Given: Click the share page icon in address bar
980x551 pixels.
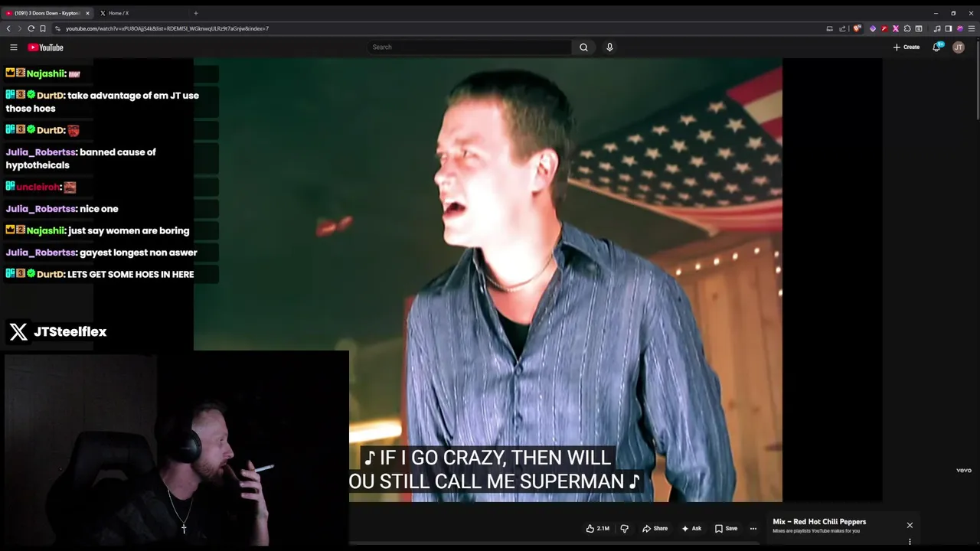Looking at the screenshot, I should pyautogui.click(x=842, y=28).
